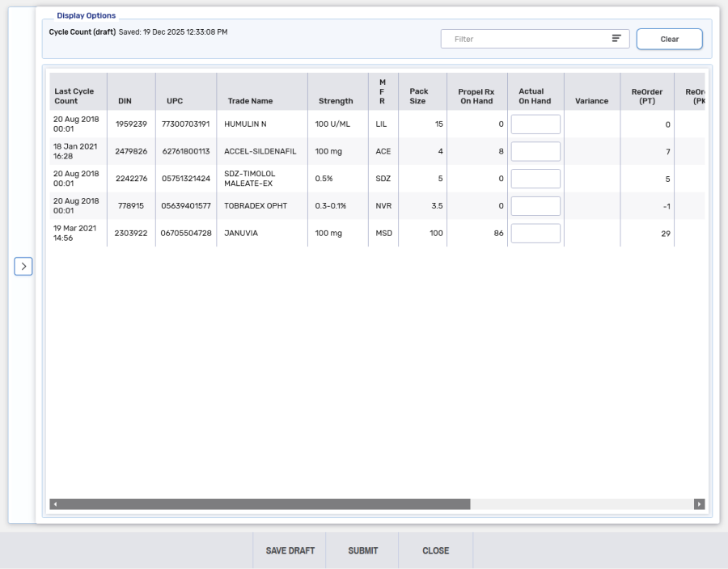Sort by Trade Name column header
Viewport: 728px width, 569px height.
click(250, 101)
